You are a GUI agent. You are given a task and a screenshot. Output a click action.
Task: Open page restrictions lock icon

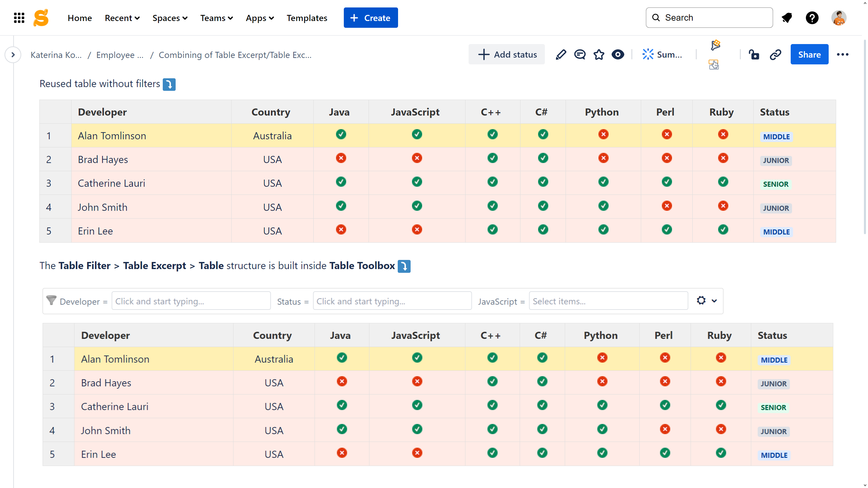pos(754,55)
